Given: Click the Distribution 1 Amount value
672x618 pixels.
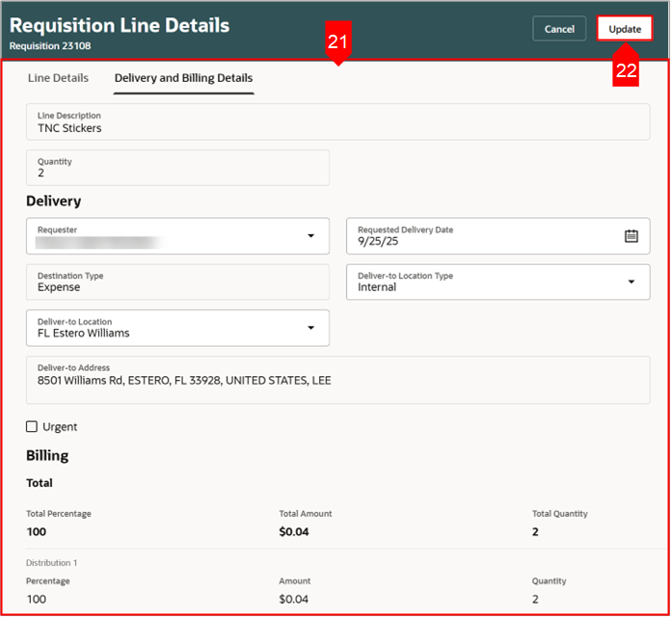Looking at the screenshot, I should 294,600.
